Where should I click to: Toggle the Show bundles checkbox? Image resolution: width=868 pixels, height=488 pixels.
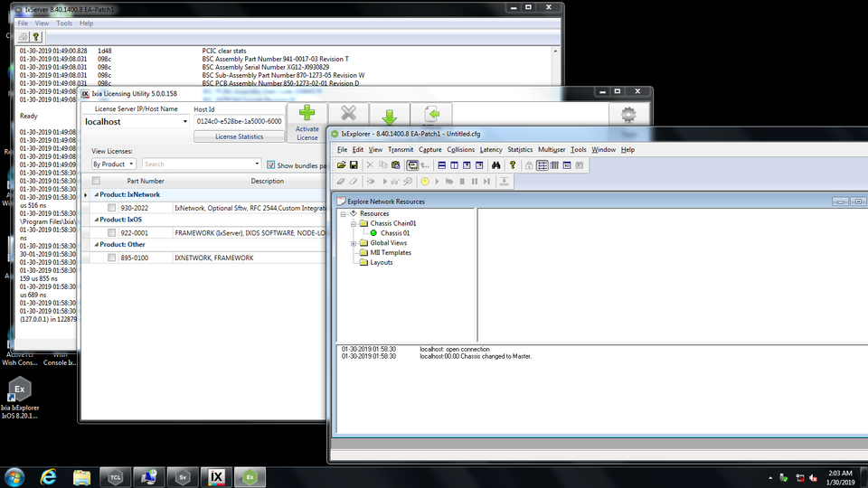271,164
